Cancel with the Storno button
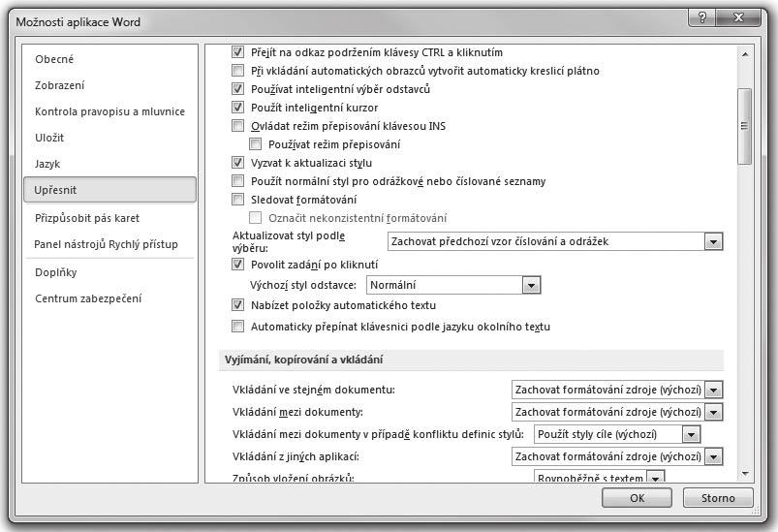 [x=718, y=498]
